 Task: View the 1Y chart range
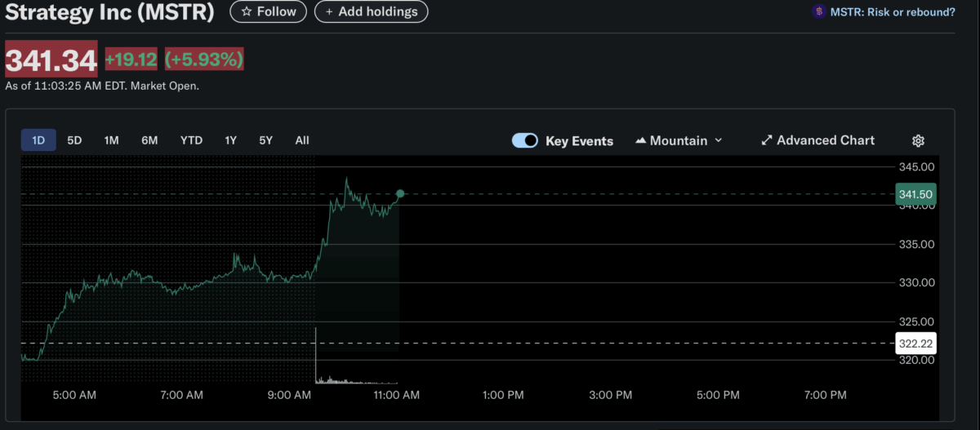(231, 140)
